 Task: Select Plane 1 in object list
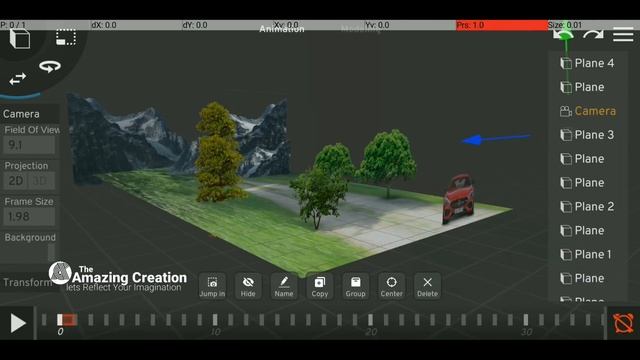(587, 254)
